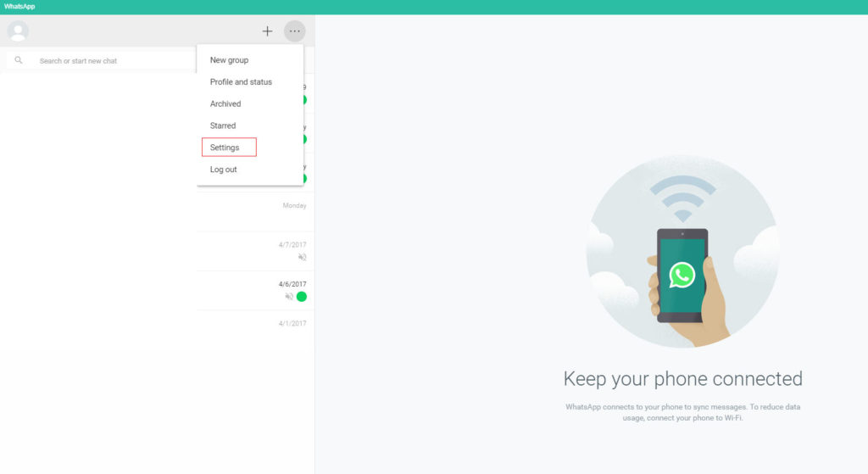The width and height of the screenshot is (868, 474).
Task: Select Archived from the menu
Action: 225,103
